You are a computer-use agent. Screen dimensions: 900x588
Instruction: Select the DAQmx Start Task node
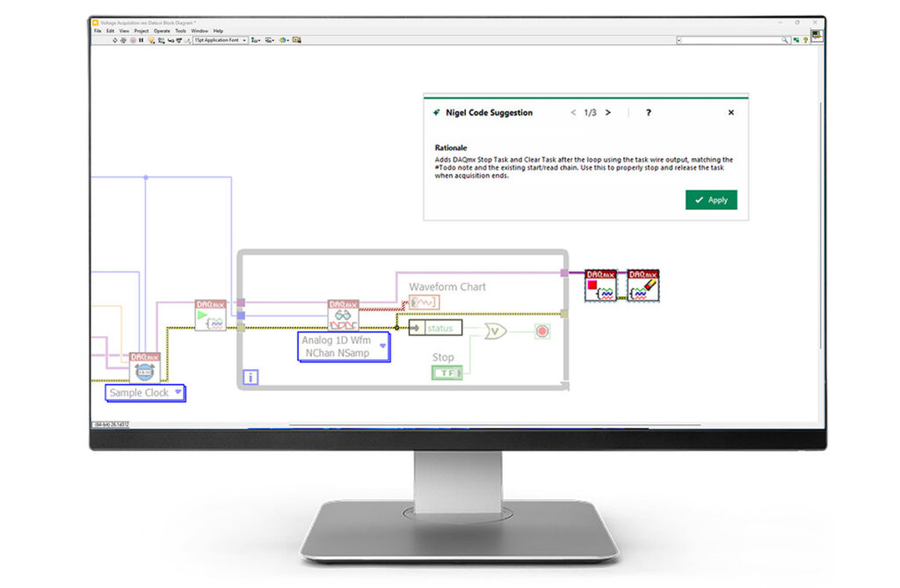point(211,315)
